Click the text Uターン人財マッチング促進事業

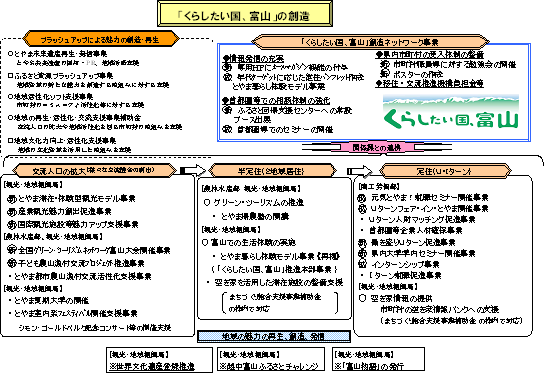pos(422,219)
